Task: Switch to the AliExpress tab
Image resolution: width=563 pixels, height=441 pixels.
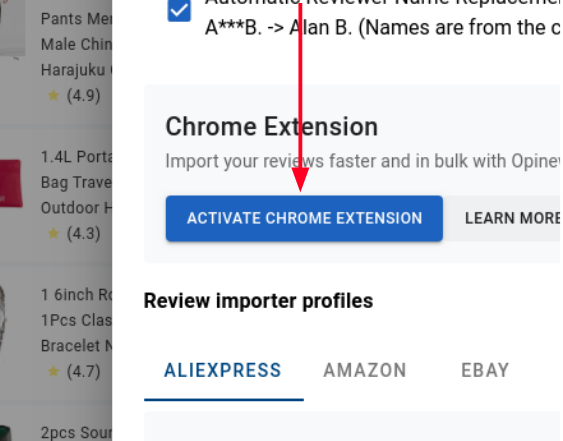Action: (223, 371)
